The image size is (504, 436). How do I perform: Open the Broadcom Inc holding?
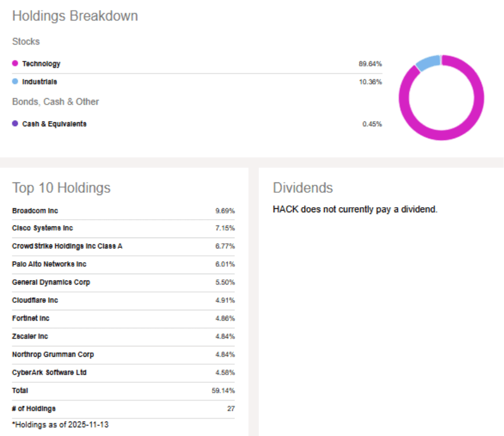point(35,211)
